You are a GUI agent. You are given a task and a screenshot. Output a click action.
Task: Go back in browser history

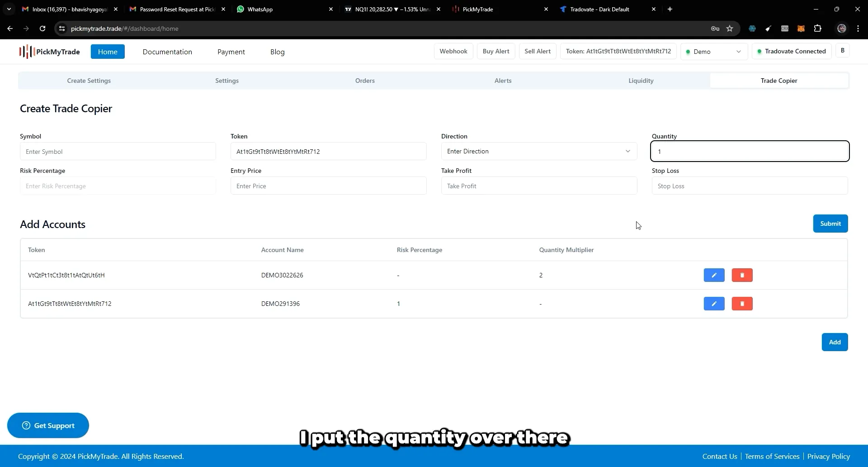coord(10,29)
